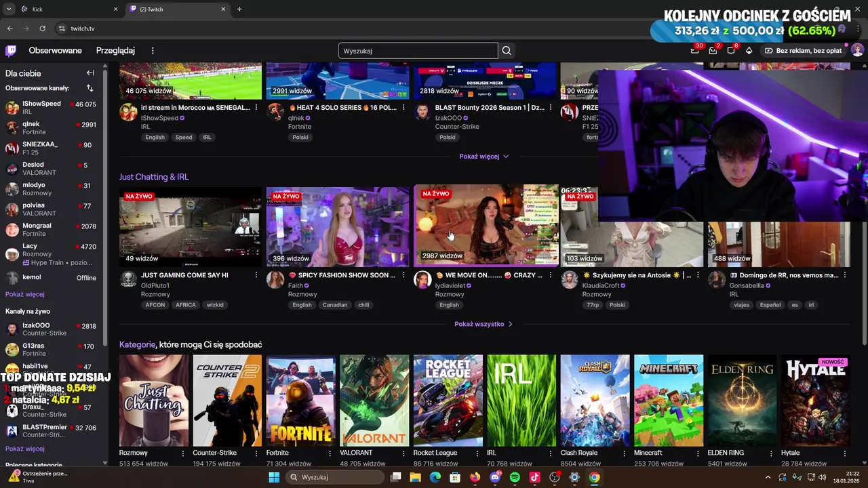The width and height of the screenshot is (868, 488).
Task: Open Gonsabellla channel name link
Action: [745, 286]
